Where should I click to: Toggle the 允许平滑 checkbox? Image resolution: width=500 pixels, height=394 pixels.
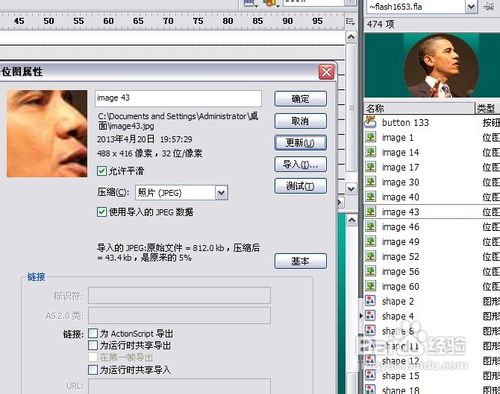coord(102,171)
